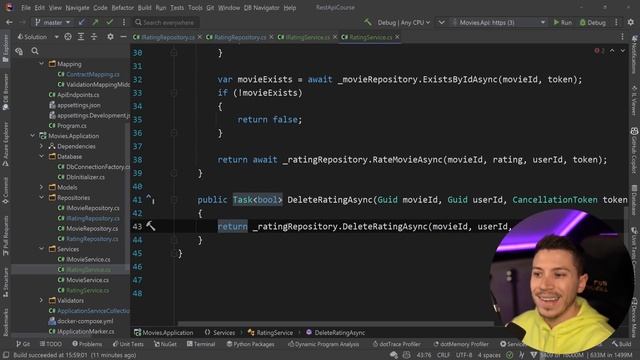Open the Pull Requests side tab
The height and width of the screenshot is (360, 640).
[x=5, y=236]
